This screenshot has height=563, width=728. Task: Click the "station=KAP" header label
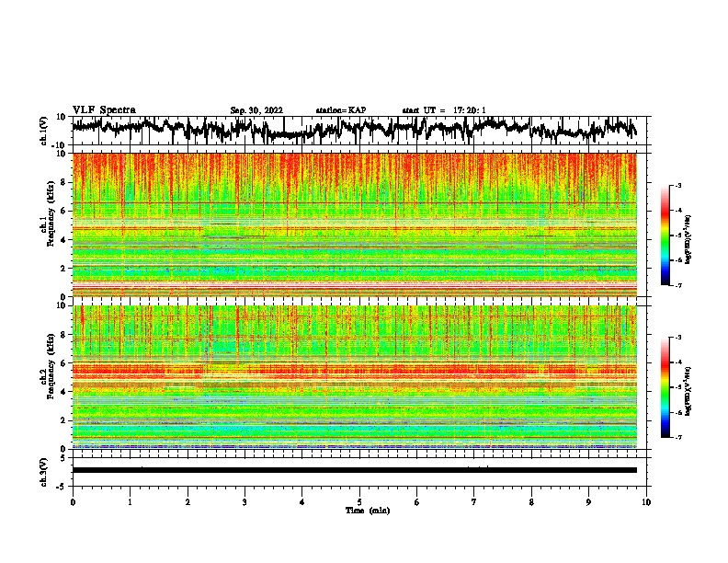pyautogui.click(x=341, y=110)
